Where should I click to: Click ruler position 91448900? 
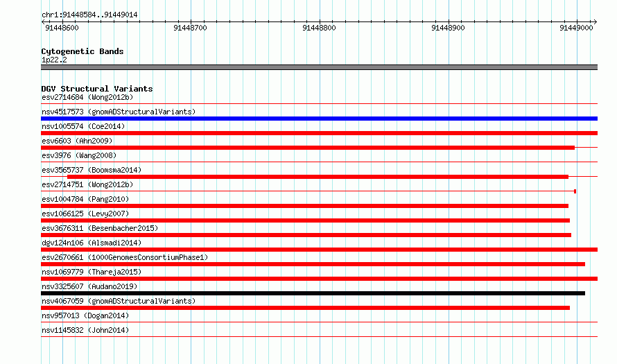pyautogui.click(x=448, y=28)
